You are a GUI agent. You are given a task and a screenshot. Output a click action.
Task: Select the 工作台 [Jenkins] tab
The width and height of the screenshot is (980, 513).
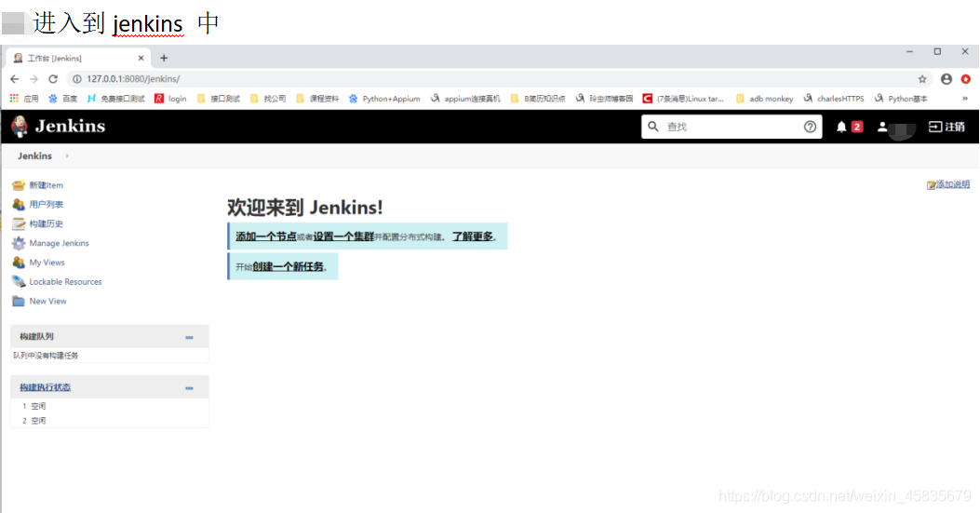tap(78, 58)
